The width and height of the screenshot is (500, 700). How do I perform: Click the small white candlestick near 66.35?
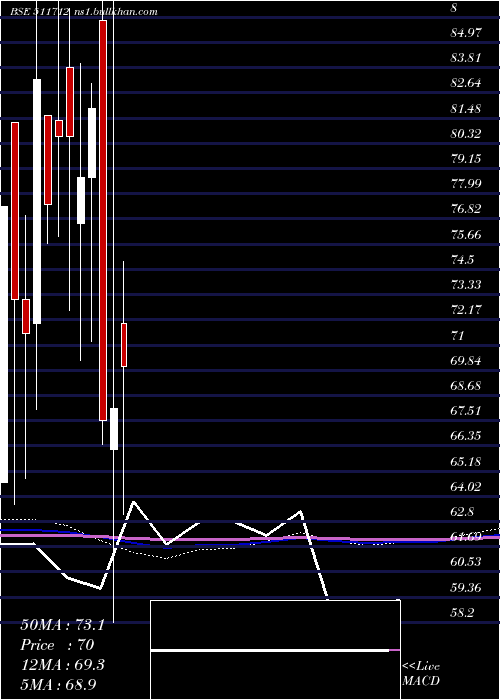(x=114, y=429)
